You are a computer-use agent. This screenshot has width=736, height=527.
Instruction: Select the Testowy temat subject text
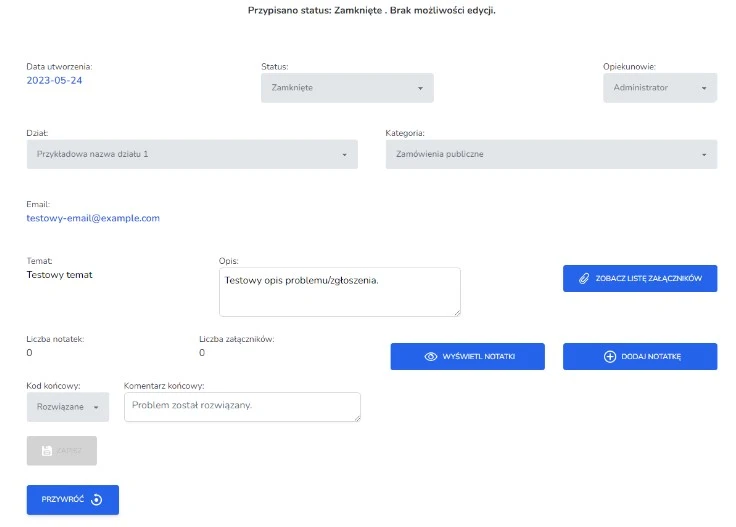(59, 274)
